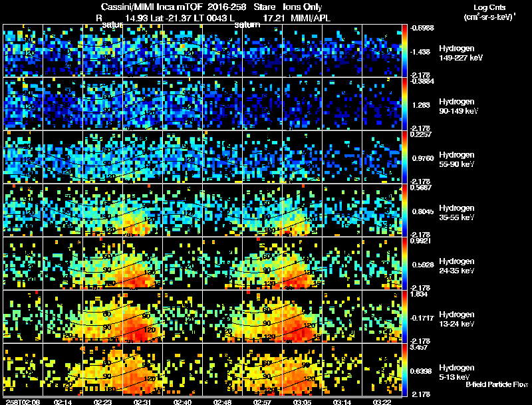Click the 'B-field Particle Flow' caption

tap(497, 384)
